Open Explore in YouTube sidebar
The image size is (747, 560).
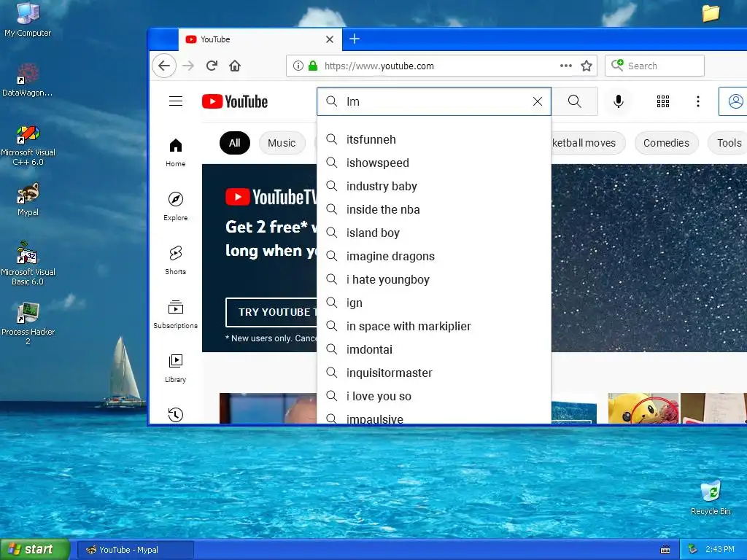tap(176, 206)
